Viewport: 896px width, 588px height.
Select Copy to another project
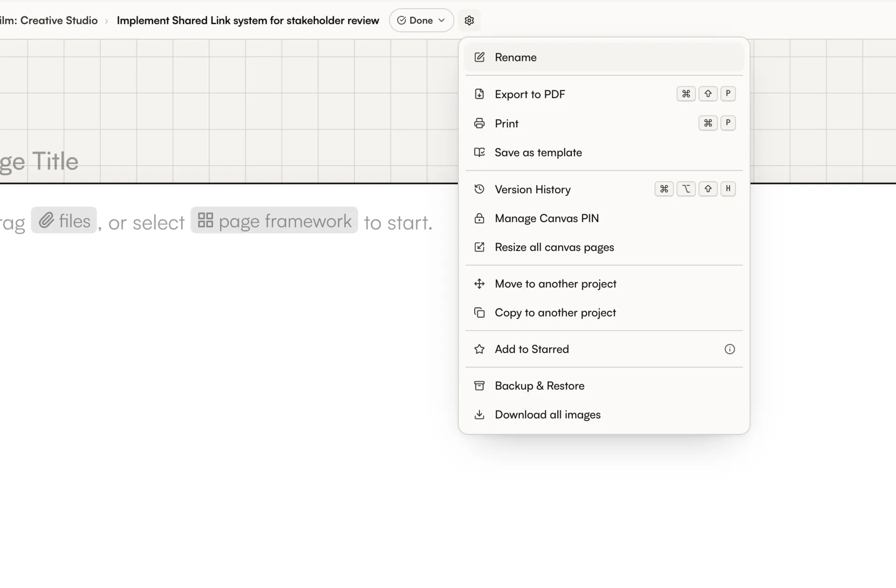pyautogui.click(x=604, y=313)
